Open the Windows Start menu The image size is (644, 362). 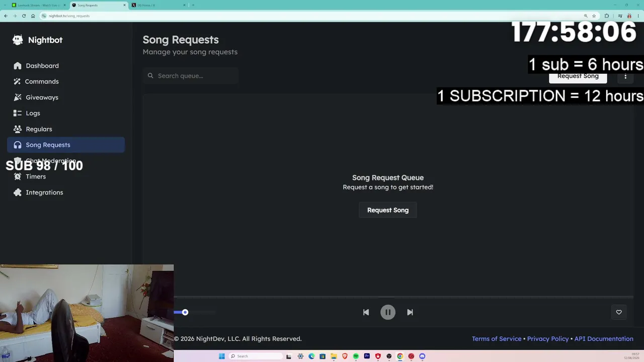221,356
